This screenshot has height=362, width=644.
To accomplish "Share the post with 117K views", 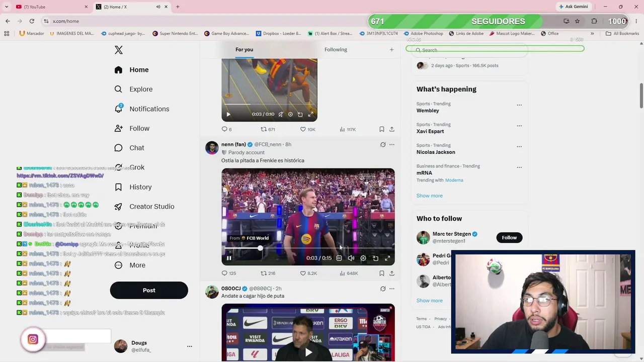I will 391,129.
